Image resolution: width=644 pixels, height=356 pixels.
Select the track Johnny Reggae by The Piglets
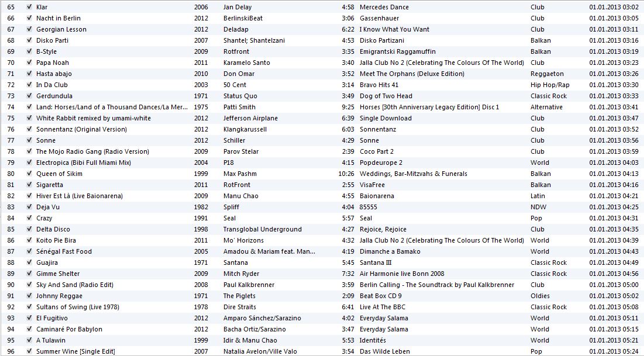click(63, 296)
